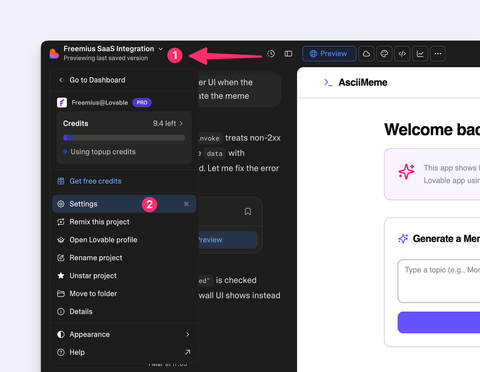Switch to the code view icon
Viewport: 480px width, 372px height.
402,54
